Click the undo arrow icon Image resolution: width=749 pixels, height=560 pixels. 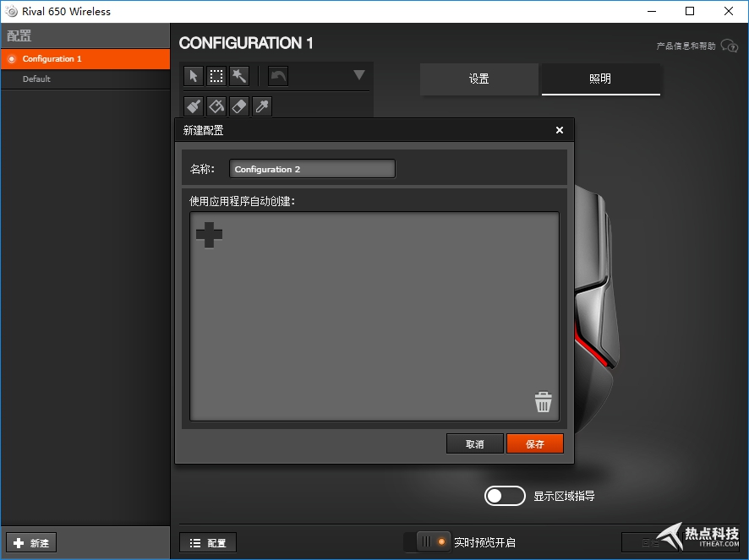pos(278,77)
